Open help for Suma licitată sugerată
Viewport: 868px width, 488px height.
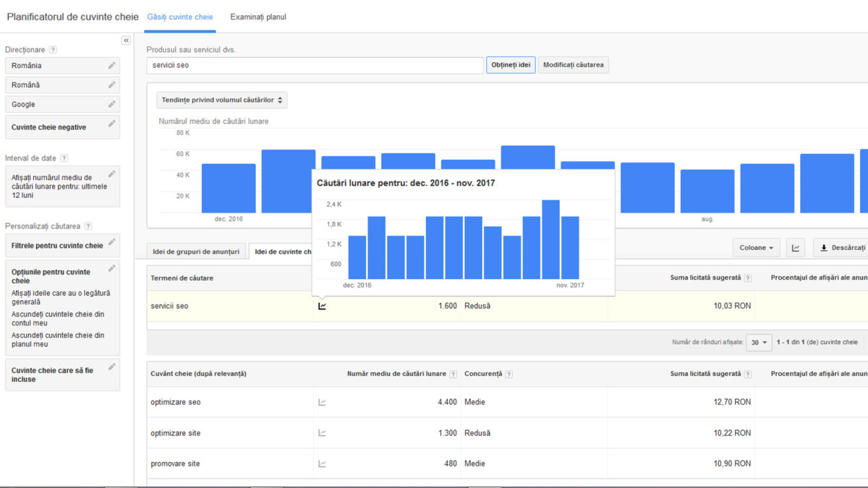(x=747, y=374)
